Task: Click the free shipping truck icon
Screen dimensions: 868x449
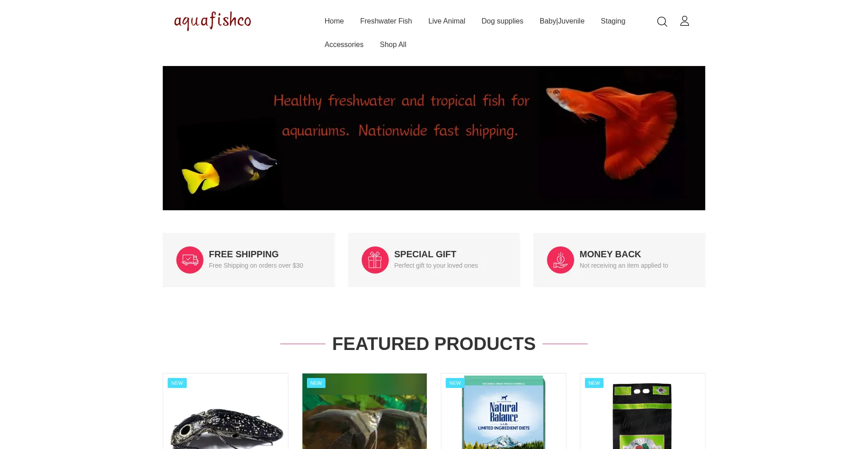Action: click(190, 260)
